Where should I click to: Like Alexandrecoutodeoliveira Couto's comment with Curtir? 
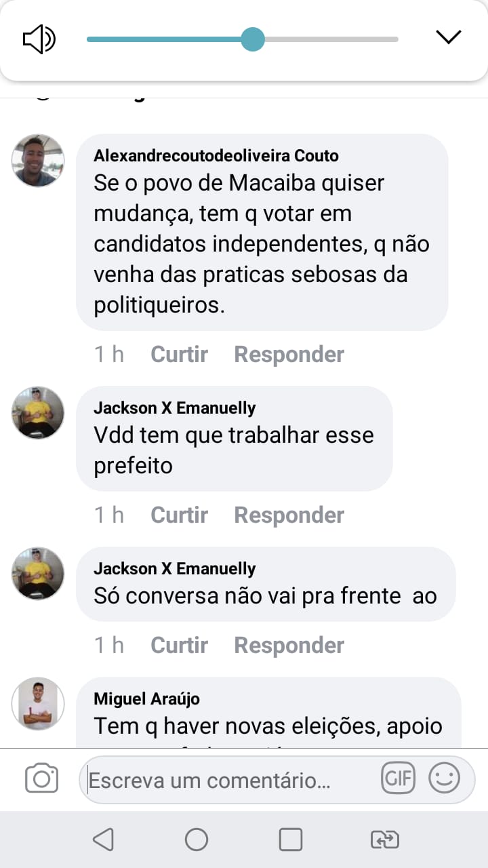pyautogui.click(x=179, y=354)
